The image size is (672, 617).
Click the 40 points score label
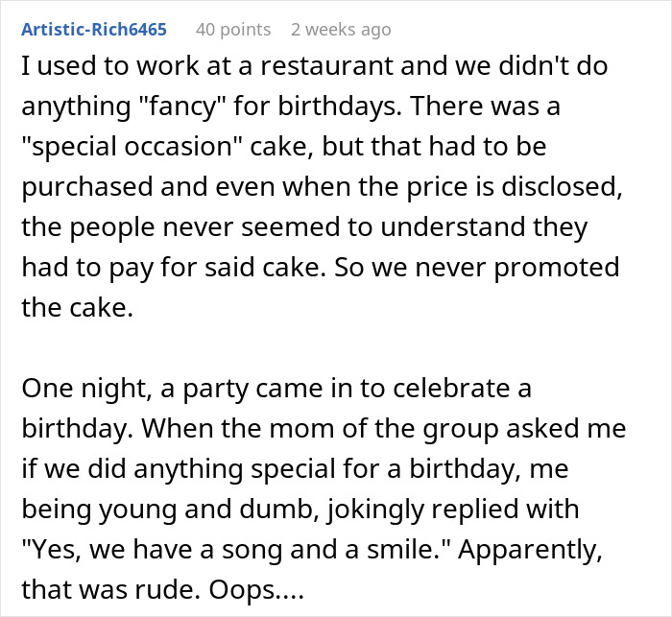click(x=233, y=29)
